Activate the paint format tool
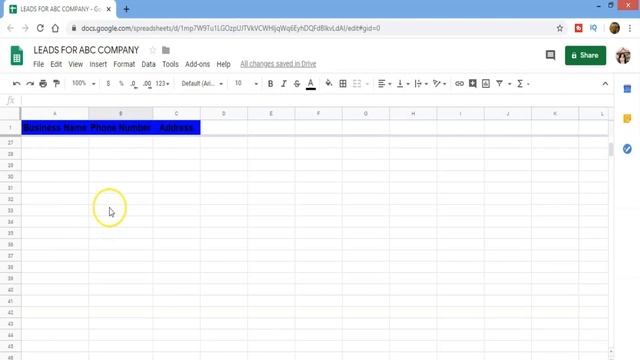 (56, 84)
